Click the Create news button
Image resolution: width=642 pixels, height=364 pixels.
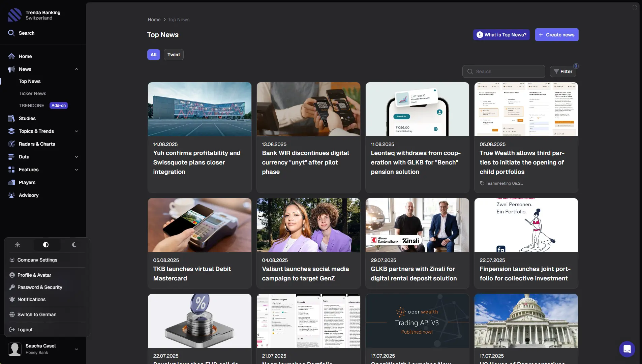pyautogui.click(x=556, y=35)
